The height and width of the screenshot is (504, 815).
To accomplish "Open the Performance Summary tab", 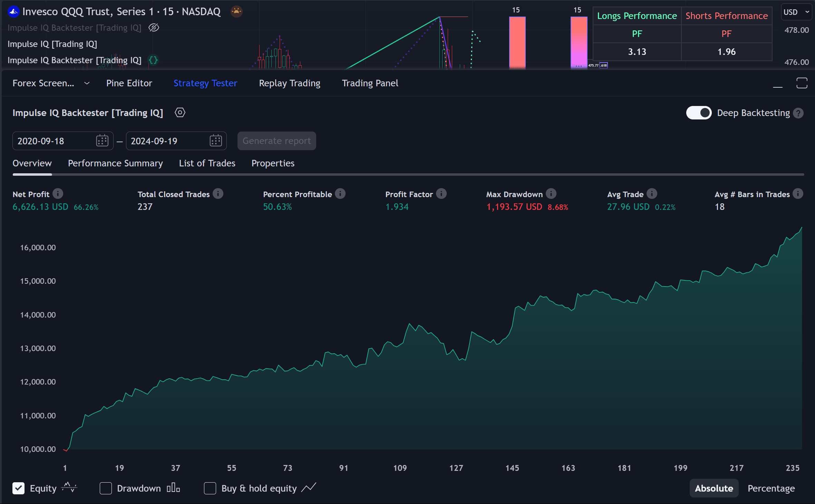I will (115, 163).
